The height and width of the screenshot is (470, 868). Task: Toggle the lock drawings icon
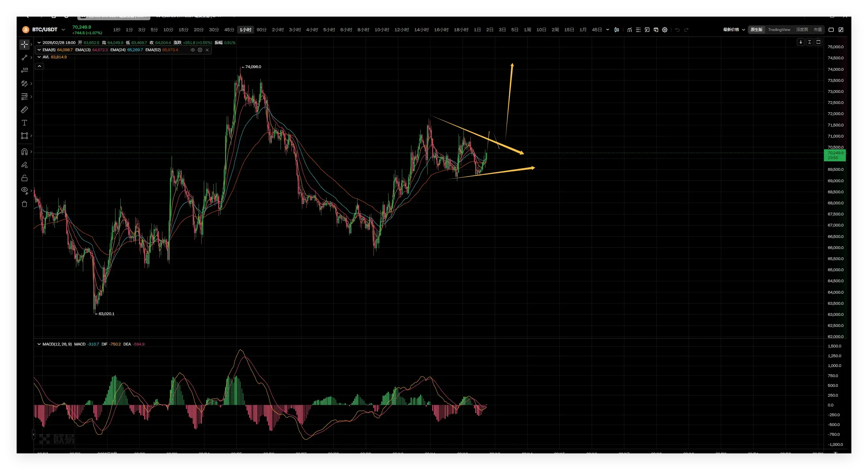24,178
